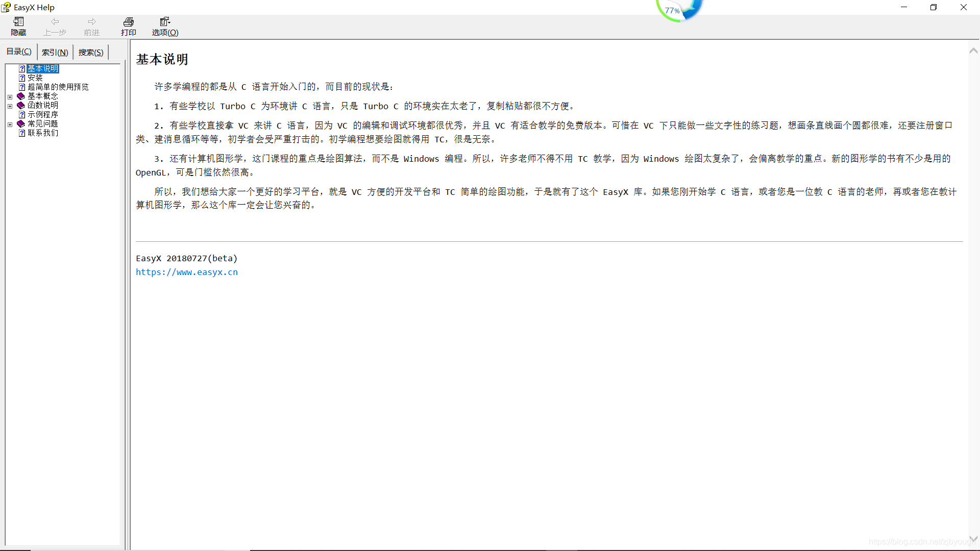Click the Forward (前进) arrow icon

coord(92,21)
